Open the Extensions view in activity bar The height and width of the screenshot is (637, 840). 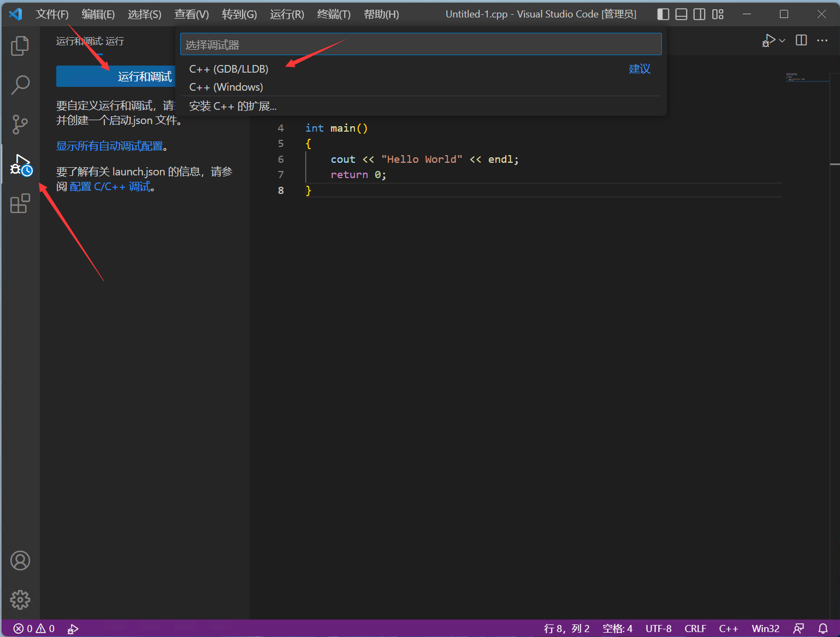coord(20,203)
